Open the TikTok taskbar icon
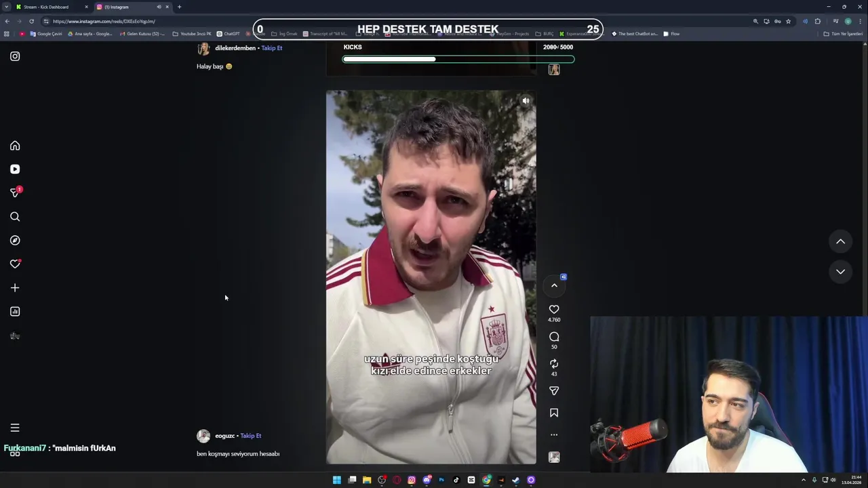The height and width of the screenshot is (488, 868). (456, 480)
